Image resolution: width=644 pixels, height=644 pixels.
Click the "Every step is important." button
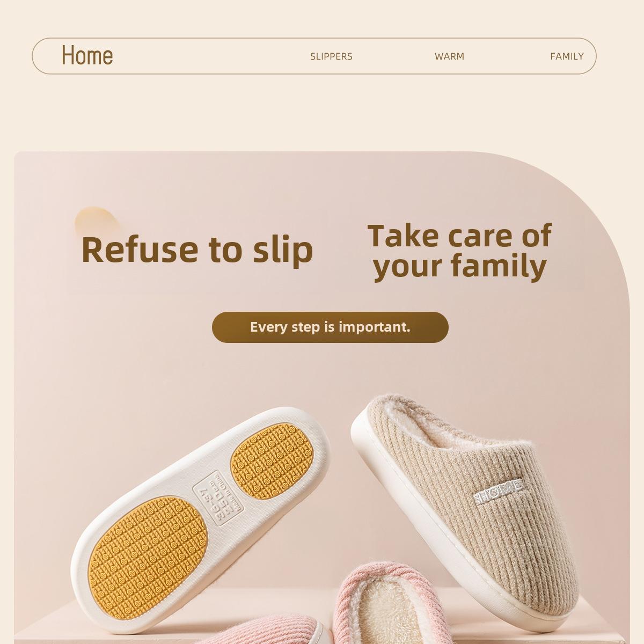click(x=330, y=327)
